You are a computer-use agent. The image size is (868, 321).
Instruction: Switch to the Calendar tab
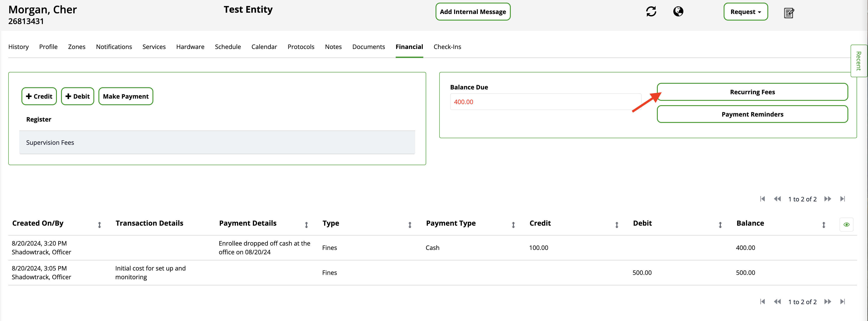coord(264,47)
